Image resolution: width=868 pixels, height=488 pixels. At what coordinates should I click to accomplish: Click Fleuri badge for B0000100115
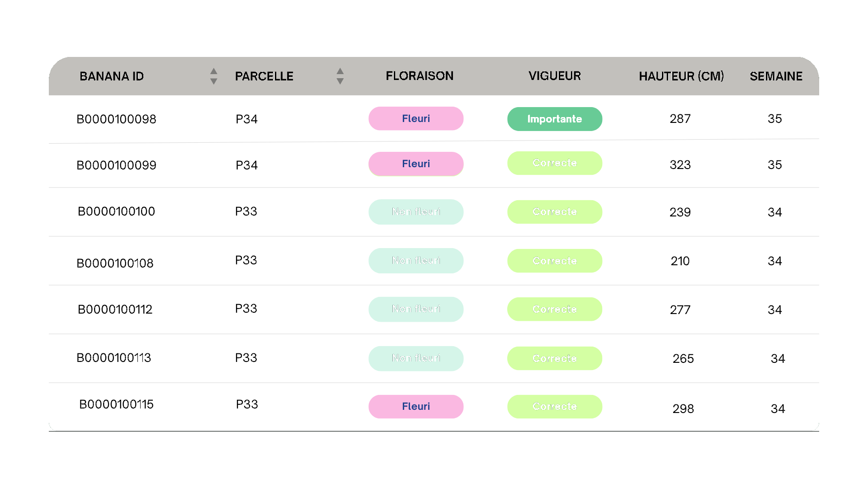[416, 407]
